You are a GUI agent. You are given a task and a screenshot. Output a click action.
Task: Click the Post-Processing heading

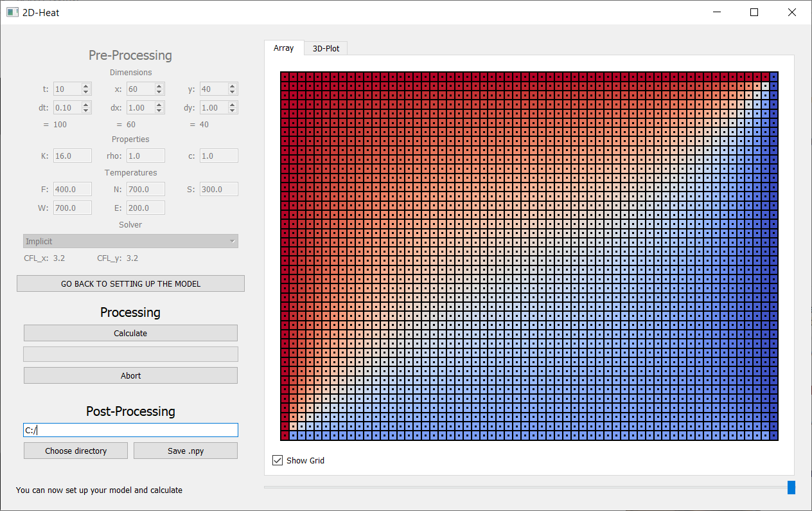tap(130, 411)
